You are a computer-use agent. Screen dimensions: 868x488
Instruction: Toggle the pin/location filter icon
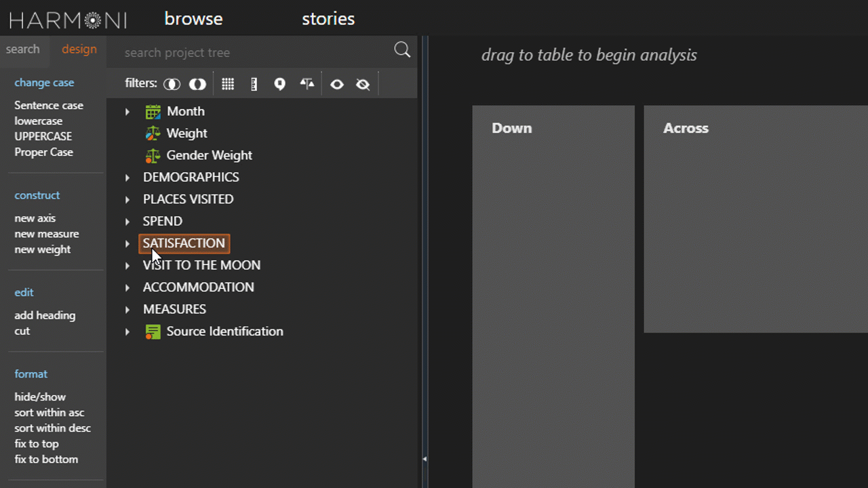(x=279, y=84)
